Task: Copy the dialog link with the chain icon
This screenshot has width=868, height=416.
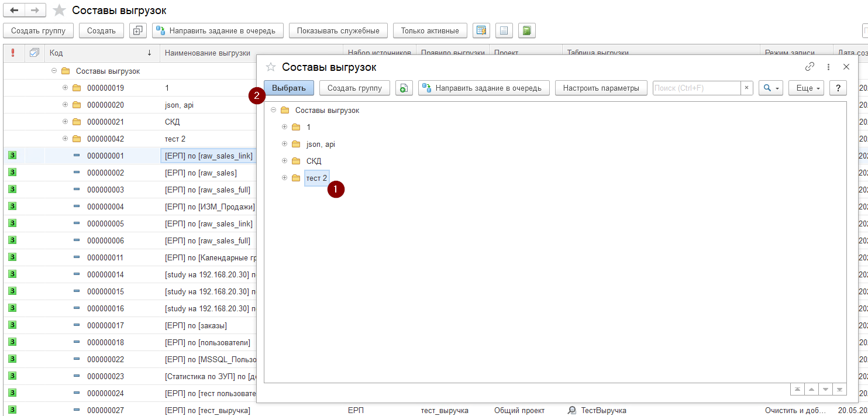Action: pos(810,67)
